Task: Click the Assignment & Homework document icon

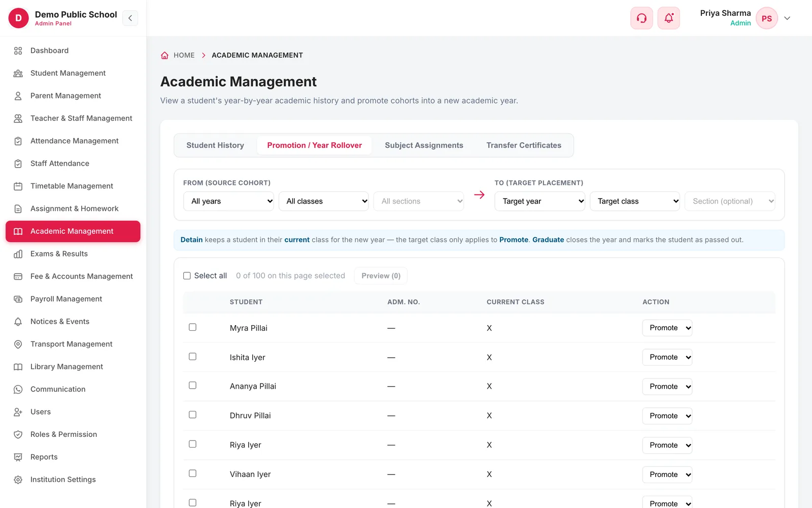Action: (18, 209)
